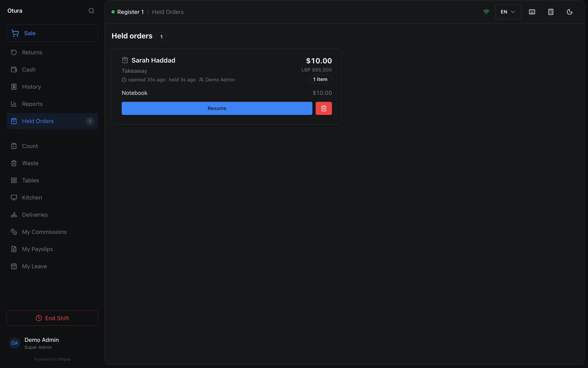
Task: Click the End Shift button
Action: click(x=52, y=318)
